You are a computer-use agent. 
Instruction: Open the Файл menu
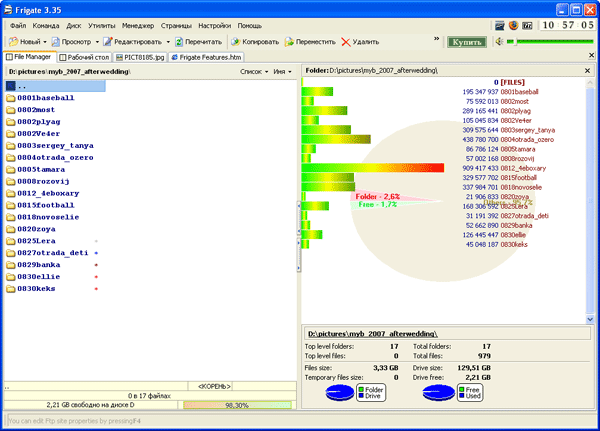[x=18, y=26]
